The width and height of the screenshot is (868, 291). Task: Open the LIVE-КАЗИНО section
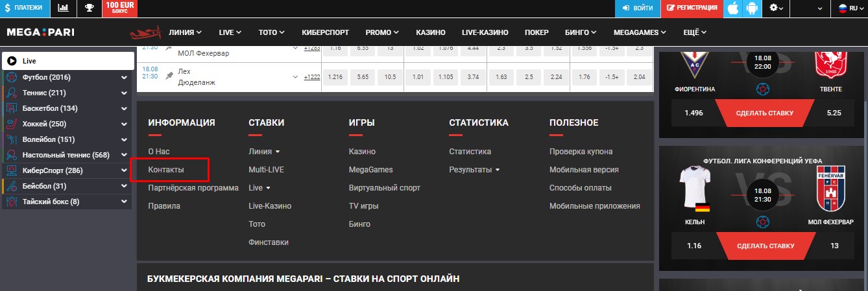tap(485, 32)
